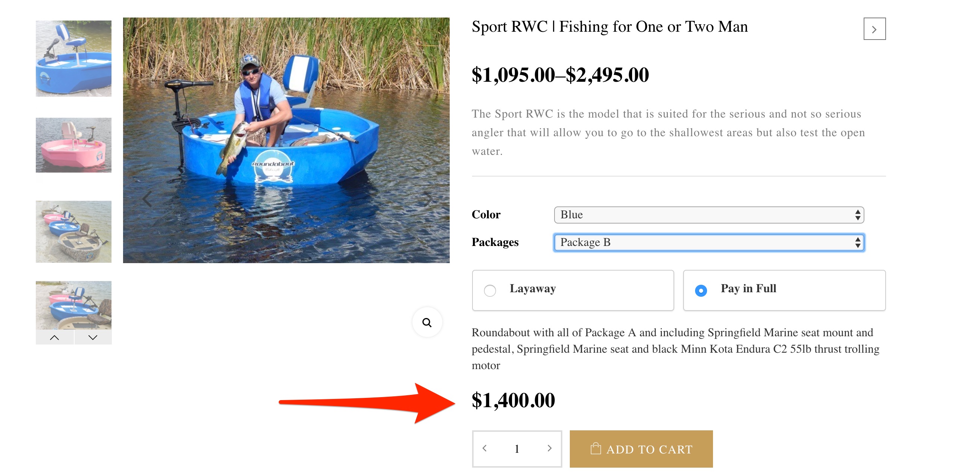Select the Layaway payment option
The height and width of the screenshot is (474, 980).
[490, 290]
